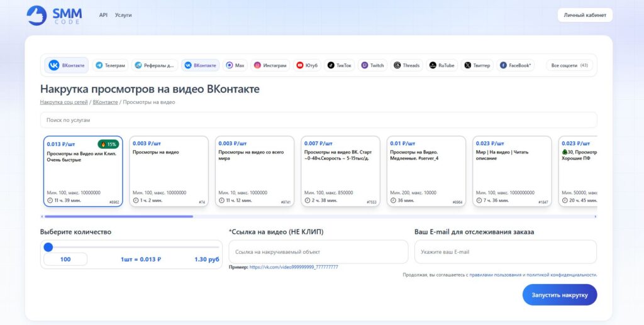Select the Хорошие ПФ card
Viewport: 644px width, 325px height.
click(x=577, y=171)
